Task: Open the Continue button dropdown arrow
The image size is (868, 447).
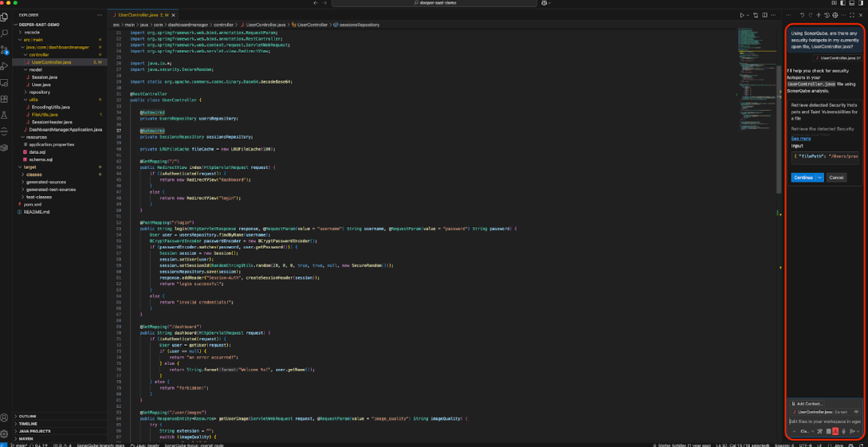Action: pyautogui.click(x=819, y=178)
